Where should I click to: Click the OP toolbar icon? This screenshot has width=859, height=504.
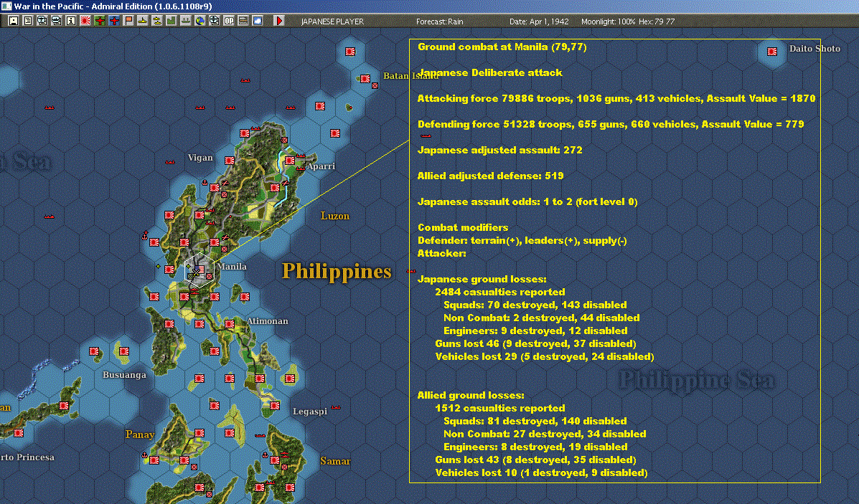pyautogui.click(x=228, y=21)
